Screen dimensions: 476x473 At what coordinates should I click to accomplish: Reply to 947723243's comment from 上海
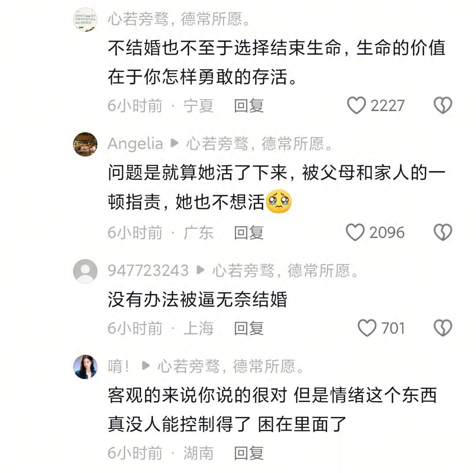(x=249, y=328)
